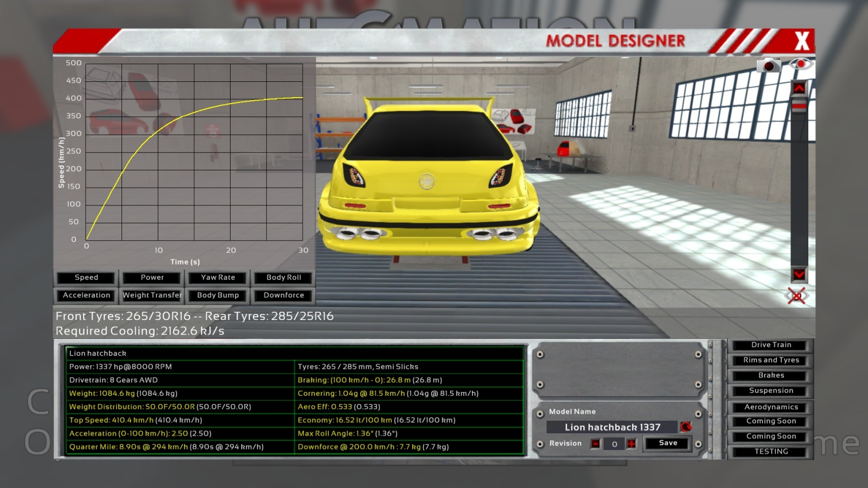
Task: Increase revision with the plus button
Action: click(x=631, y=444)
